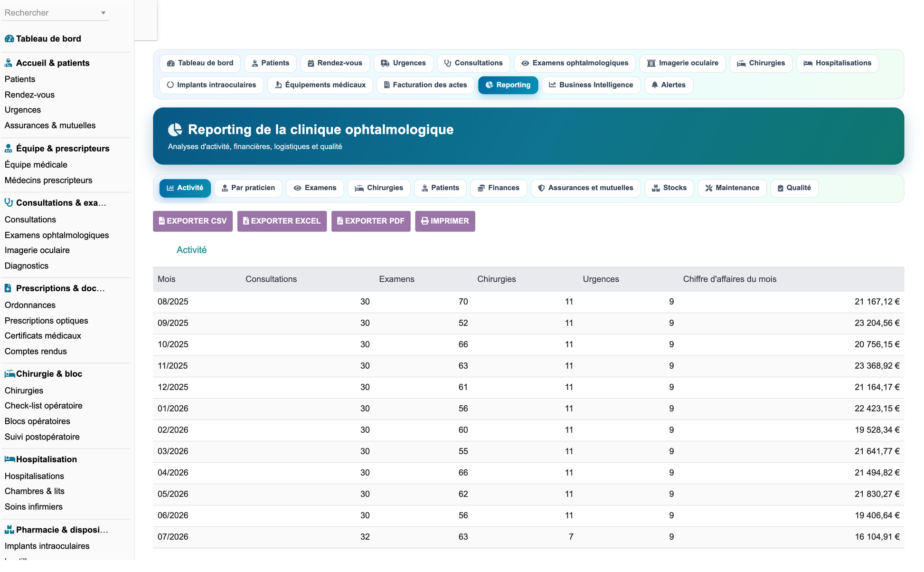The height and width of the screenshot is (572, 924).
Task: Open the Chirurgies top navigation tab
Action: 761,63
